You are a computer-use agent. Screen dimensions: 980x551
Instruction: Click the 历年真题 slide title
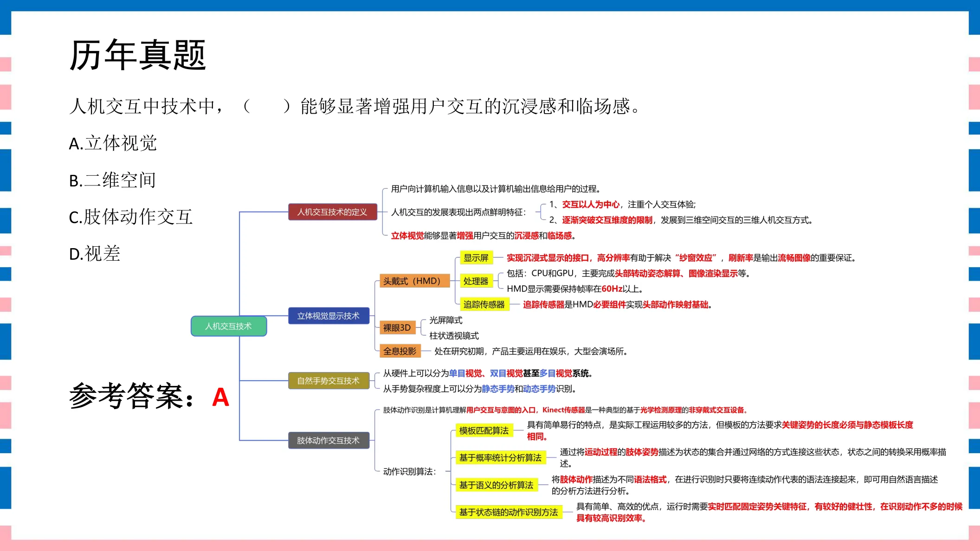[137, 55]
